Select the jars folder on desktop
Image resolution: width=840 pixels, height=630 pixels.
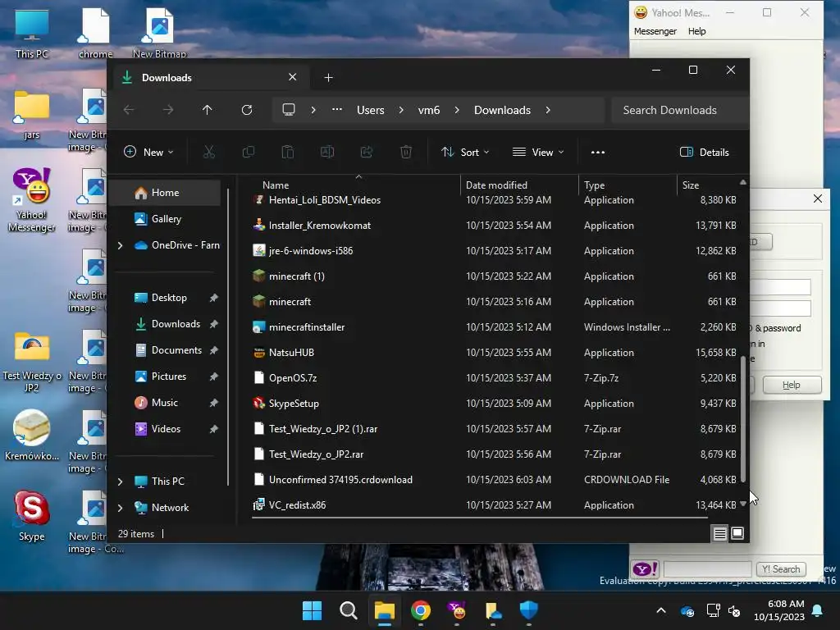pyautogui.click(x=32, y=115)
